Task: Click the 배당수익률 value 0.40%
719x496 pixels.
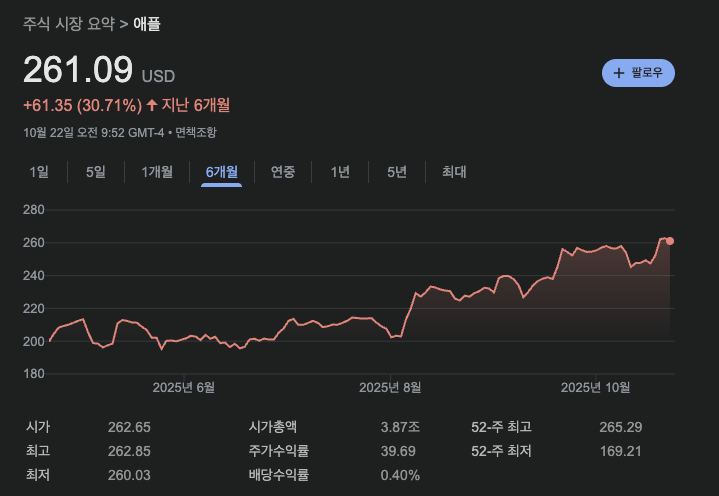Action: [x=400, y=475]
